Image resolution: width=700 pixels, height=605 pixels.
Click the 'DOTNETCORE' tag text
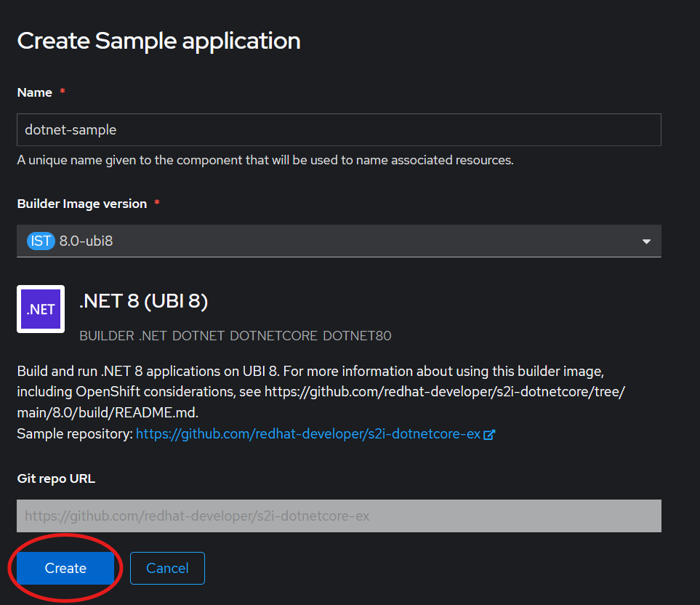(x=273, y=336)
